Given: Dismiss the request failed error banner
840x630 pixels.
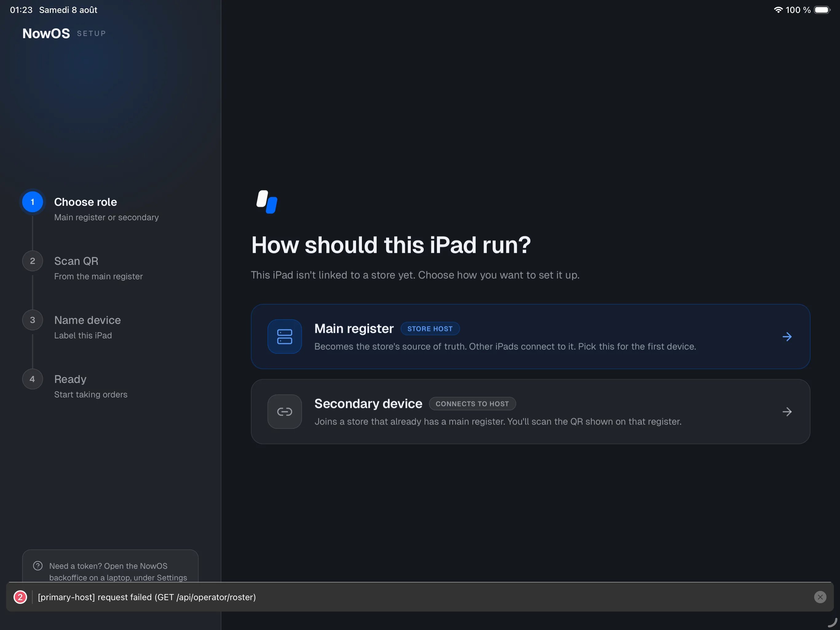Looking at the screenshot, I should pos(820,597).
